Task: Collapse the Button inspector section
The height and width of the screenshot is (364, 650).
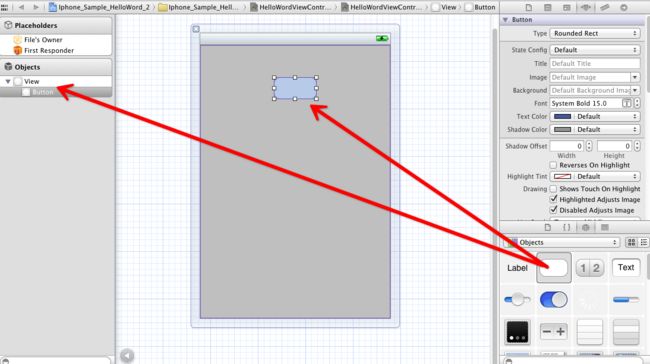Action: coord(505,19)
